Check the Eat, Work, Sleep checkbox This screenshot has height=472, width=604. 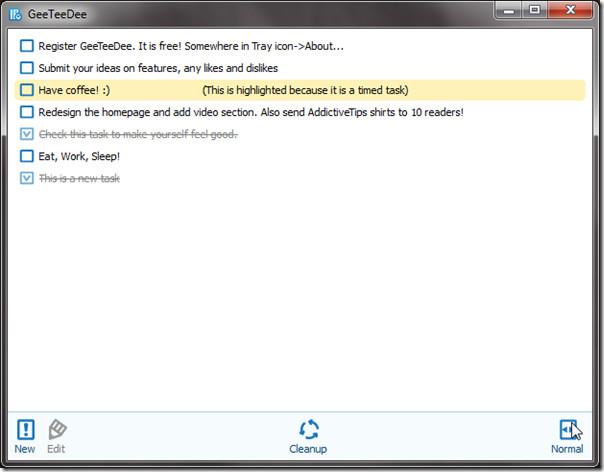pyautogui.click(x=27, y=156)
